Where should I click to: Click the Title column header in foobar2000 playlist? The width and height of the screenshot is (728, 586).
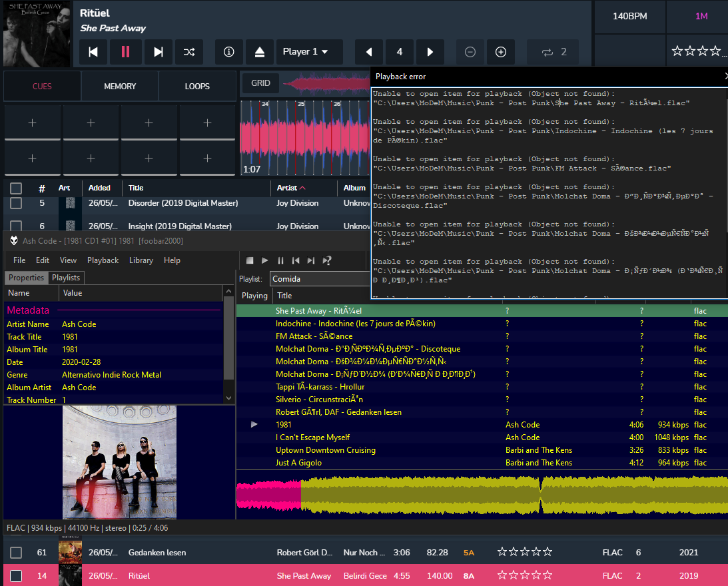point(322,296)
